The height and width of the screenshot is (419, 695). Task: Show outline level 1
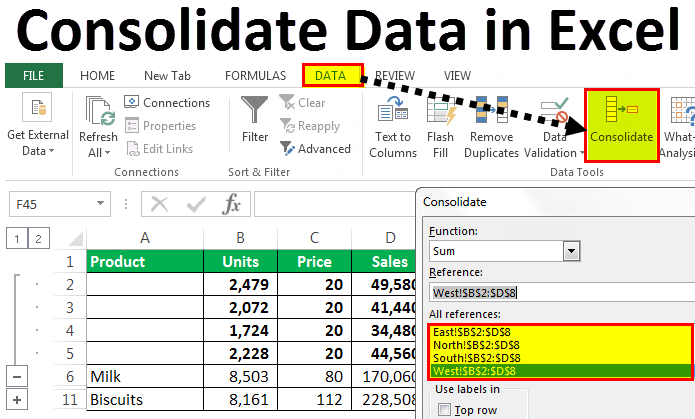(17, 239)
